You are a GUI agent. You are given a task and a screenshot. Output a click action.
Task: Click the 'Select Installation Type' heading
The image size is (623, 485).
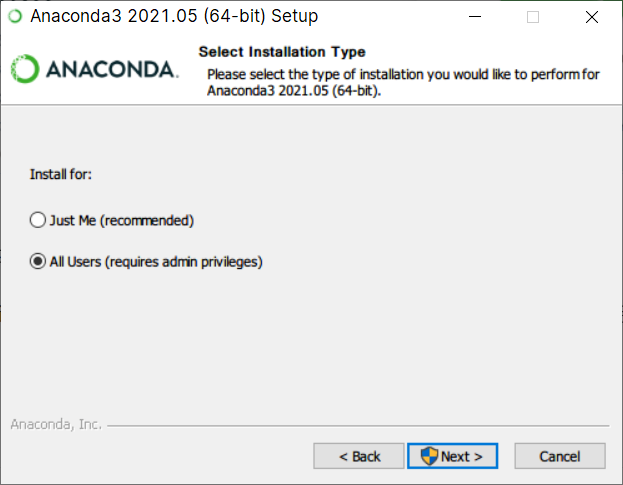(x=282, y=52)
